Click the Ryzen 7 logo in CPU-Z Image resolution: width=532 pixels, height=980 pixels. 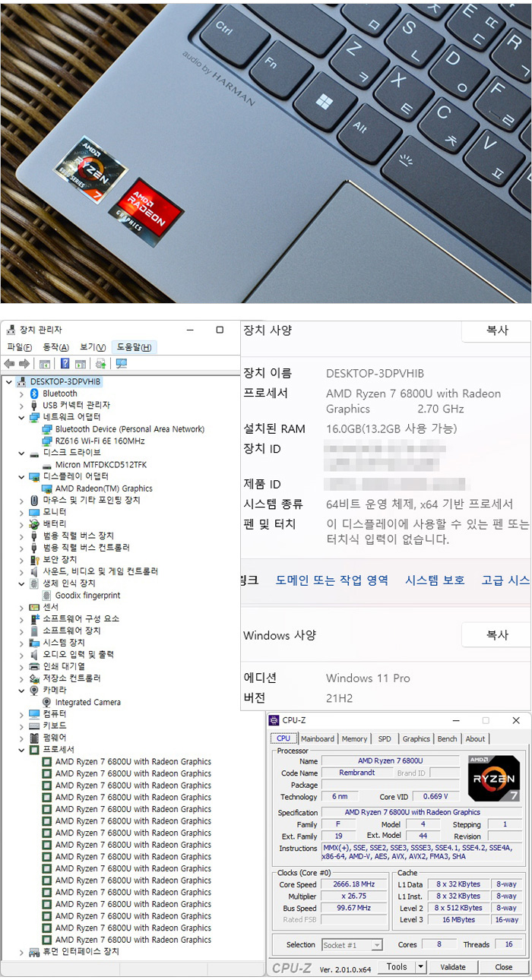(x=494, y=778)
